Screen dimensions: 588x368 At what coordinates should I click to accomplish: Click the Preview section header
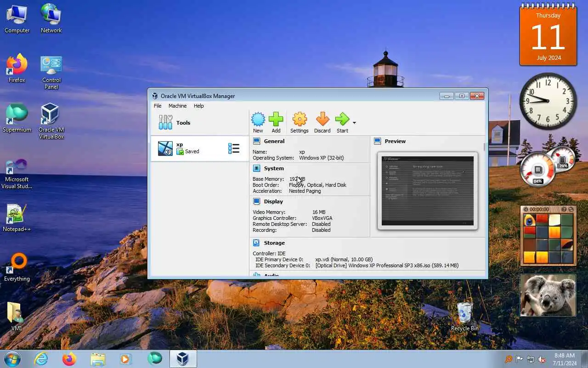395,141
